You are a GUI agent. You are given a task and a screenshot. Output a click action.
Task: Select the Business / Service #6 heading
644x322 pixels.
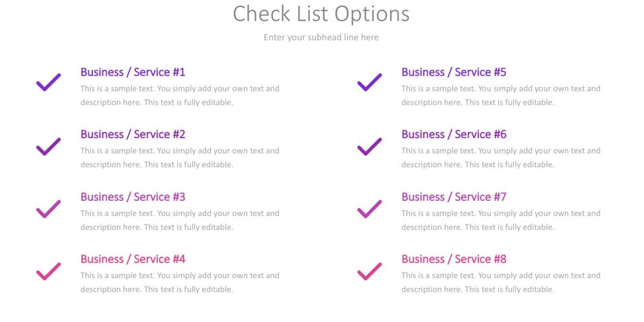pos(454,134)
